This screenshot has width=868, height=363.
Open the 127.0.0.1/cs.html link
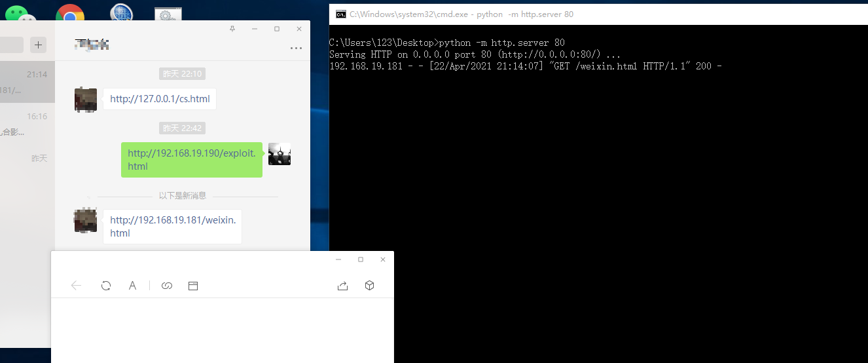coord(160,99)
